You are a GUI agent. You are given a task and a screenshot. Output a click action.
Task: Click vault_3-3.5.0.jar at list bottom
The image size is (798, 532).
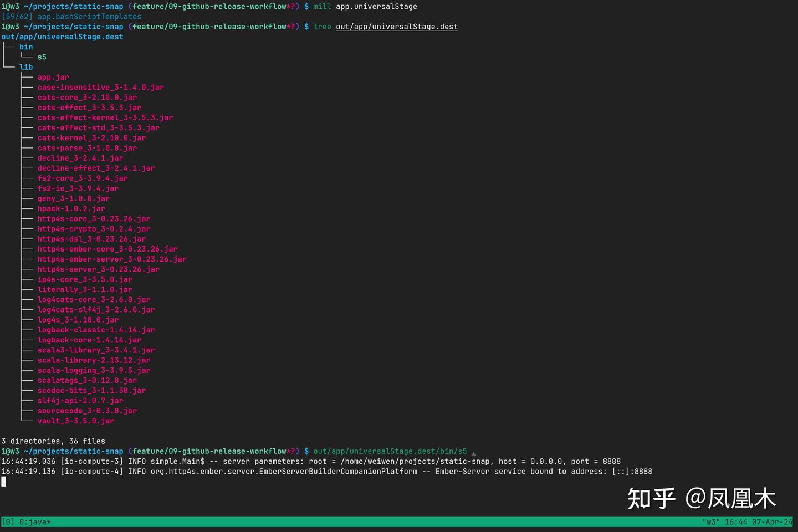point(75,421)
